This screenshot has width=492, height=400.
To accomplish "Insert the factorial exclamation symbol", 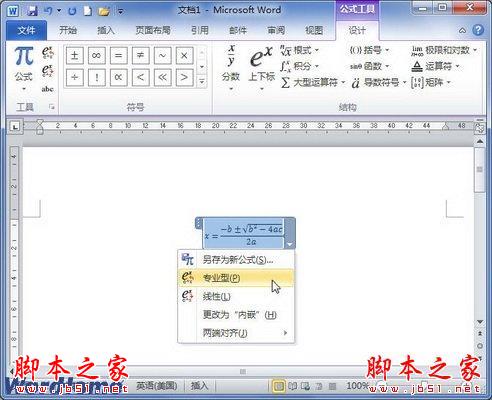I will pyautogui.click(x=97, y=77).
